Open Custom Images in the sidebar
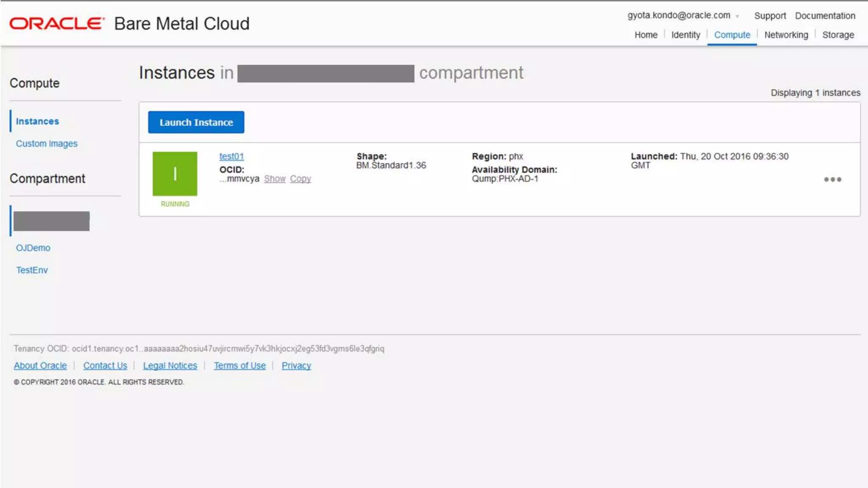The image size is (868, 488). point(47,144)
